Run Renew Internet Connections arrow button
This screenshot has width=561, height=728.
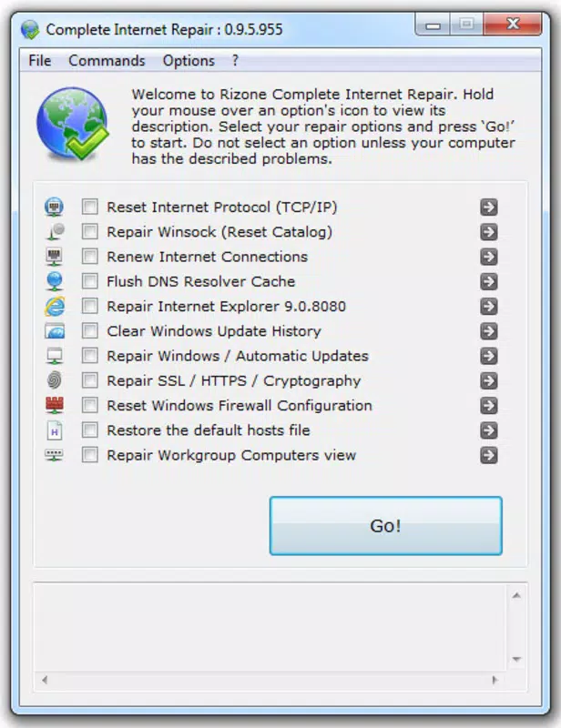point(488,257)
